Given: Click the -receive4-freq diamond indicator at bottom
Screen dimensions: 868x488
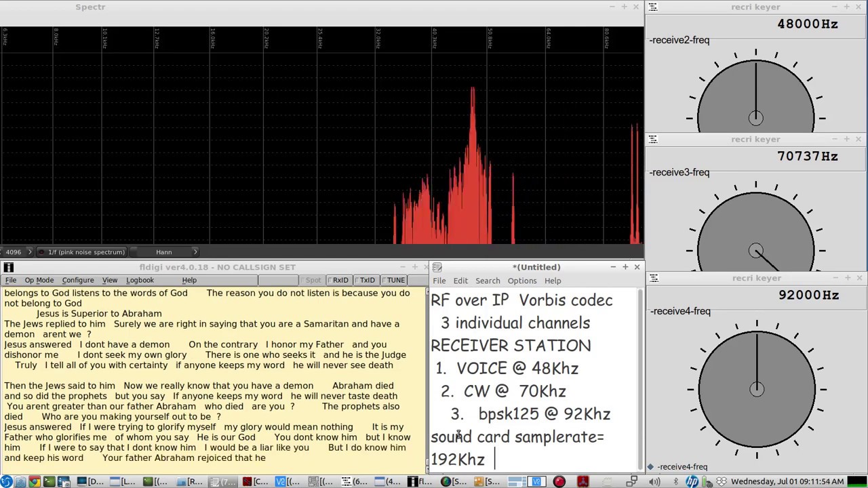Looking at the screenshot, I should pyautogui.click(x=650, y=467).
